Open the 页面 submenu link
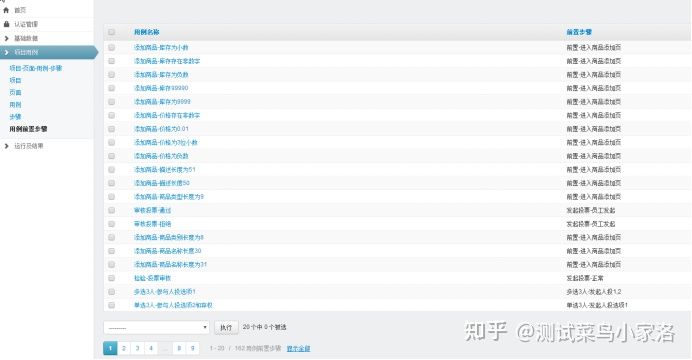The width and height of the screenshot is (692, 360). (x=15, y=92)
